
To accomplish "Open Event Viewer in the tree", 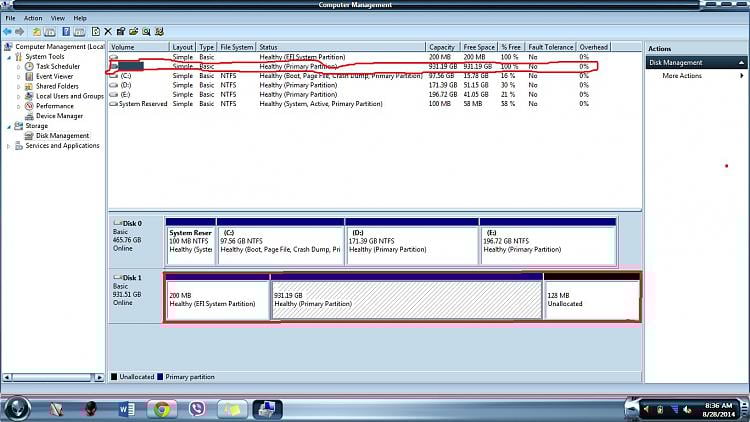I will point(55,77).
